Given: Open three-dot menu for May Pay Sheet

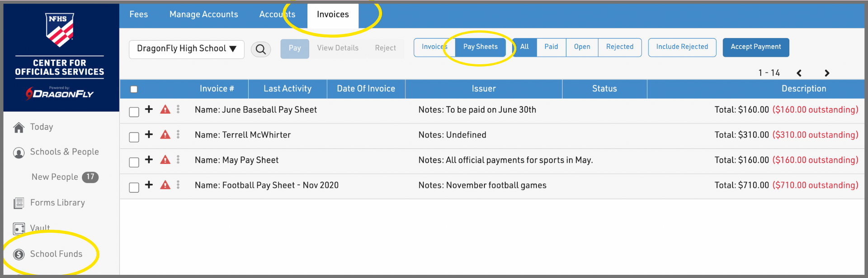Looking at the screenshot, I should pyautogui.click(x=178, y=160).
